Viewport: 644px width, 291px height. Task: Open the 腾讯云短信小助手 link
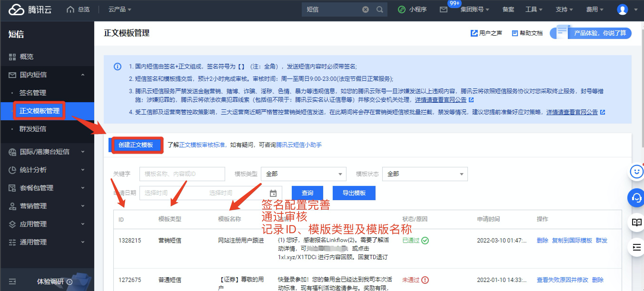(x=299, y=145)
